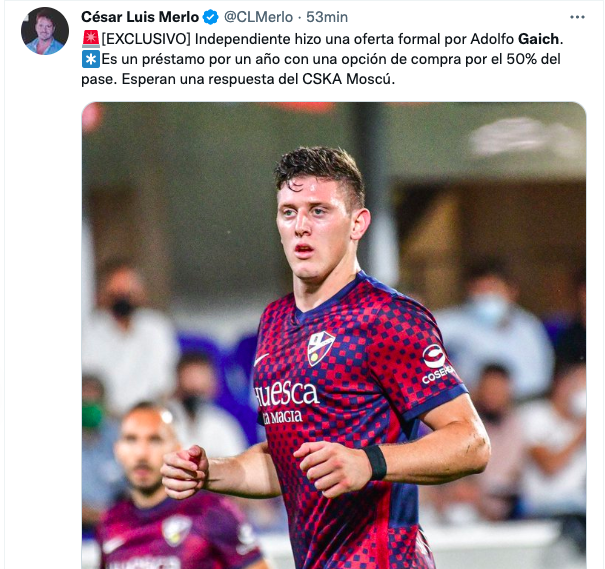Viewport: 605px width, 569px height.
Task: Click the blue verified badge
Action: tap(211, 17)
